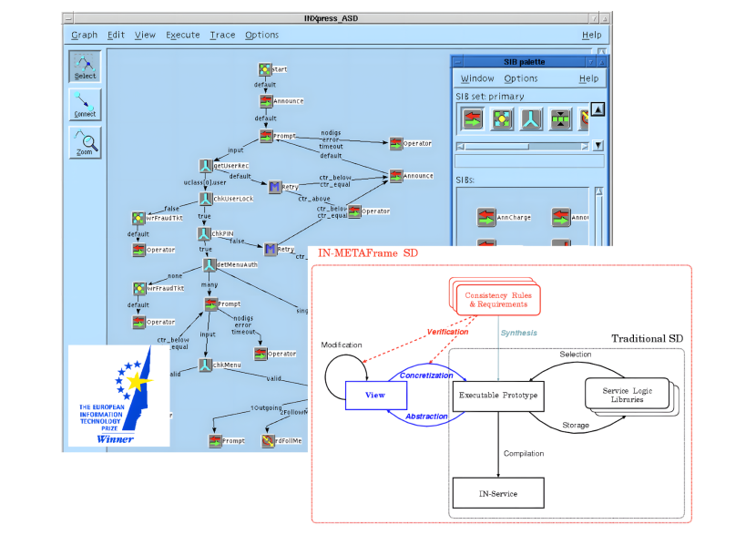Viewport: 756px width, 535px height.
Task: Select the Operator node reached by ctr_above edge
Action: point(354,211)
